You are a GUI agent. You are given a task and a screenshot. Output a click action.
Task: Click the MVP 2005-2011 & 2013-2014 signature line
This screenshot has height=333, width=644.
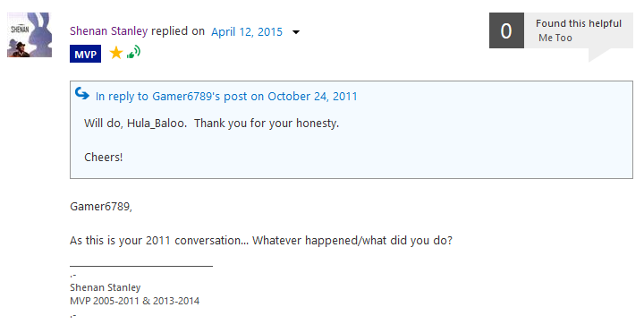135,301
